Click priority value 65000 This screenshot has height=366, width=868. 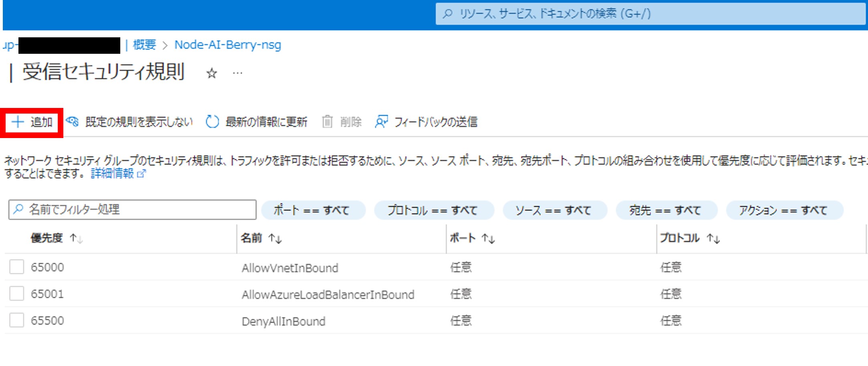47,267
